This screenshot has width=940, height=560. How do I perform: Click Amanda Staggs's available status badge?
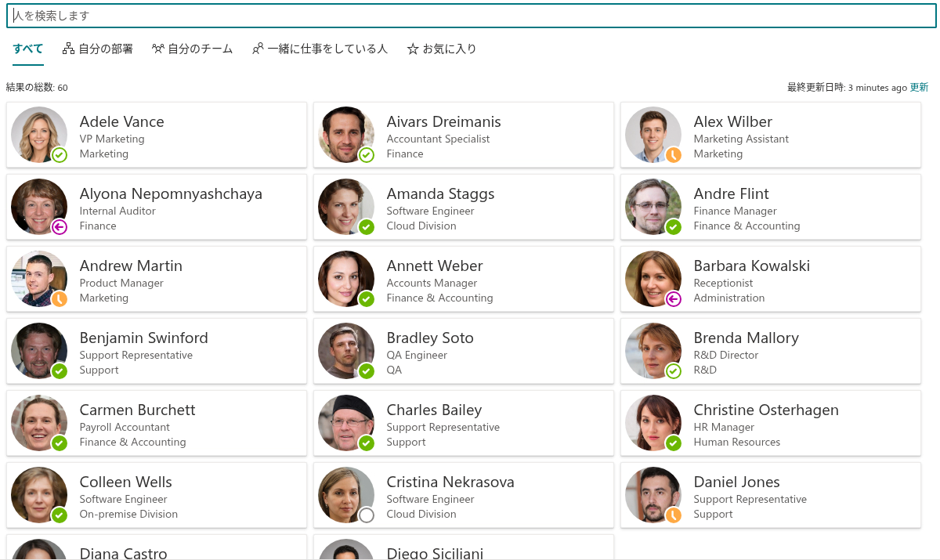367,227
